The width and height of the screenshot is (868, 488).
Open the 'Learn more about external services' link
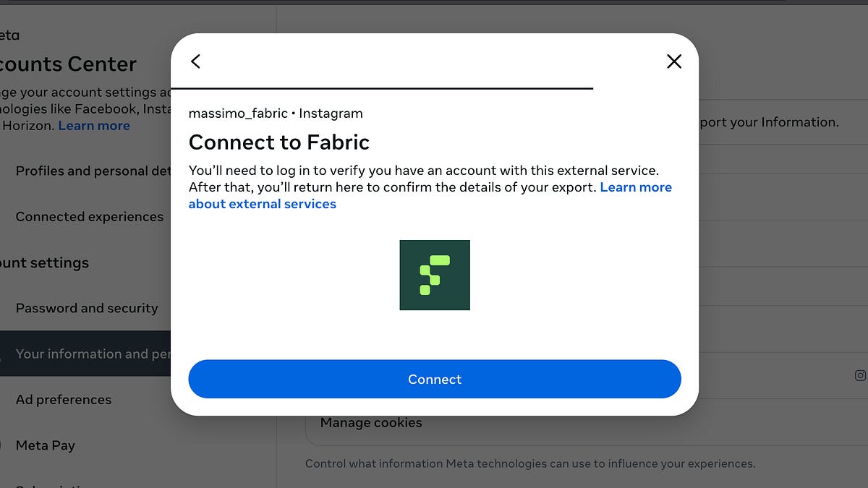pos(263,203)
